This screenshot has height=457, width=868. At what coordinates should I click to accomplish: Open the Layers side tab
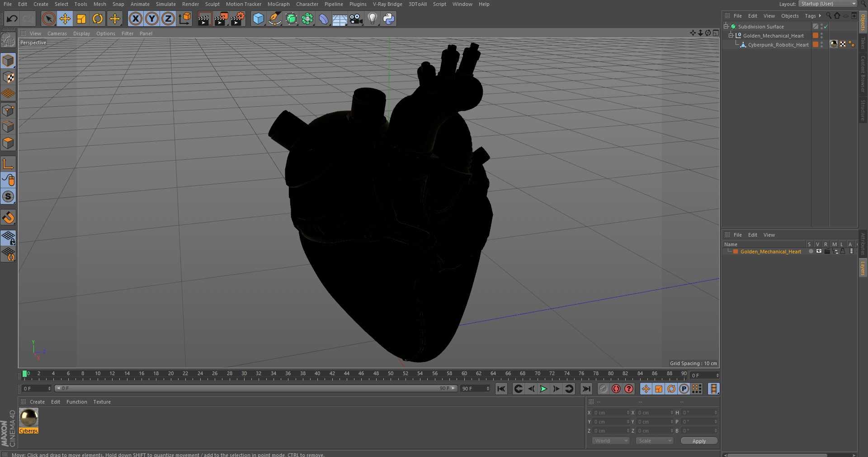[x=863, y=268]
